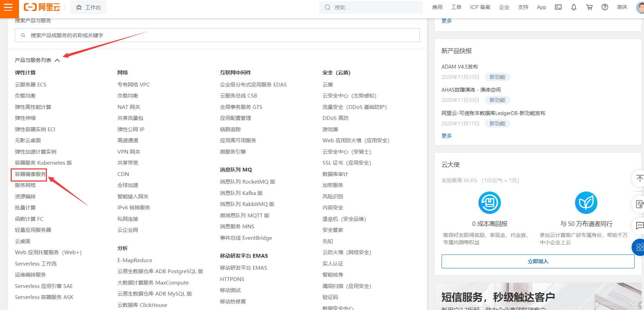Open 全局事务服务 GTS
The image size is (644, 310).
click(x=241, y=107)
